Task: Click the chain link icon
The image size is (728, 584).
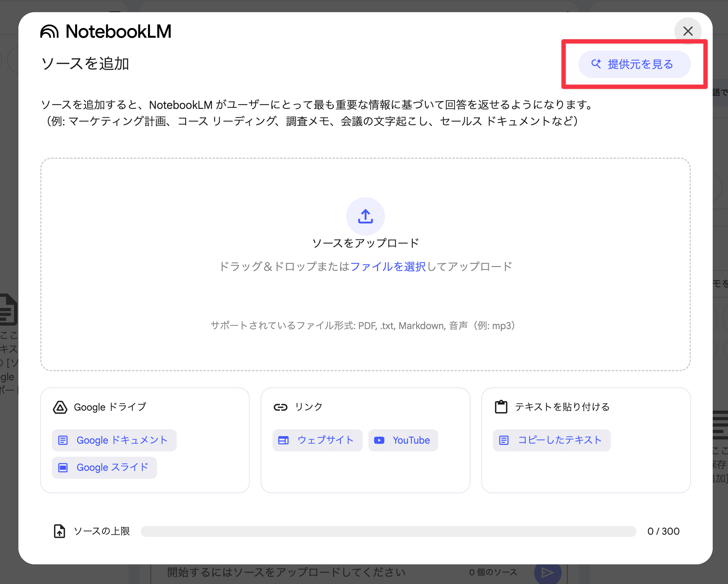Action: (x=280, y=407)
